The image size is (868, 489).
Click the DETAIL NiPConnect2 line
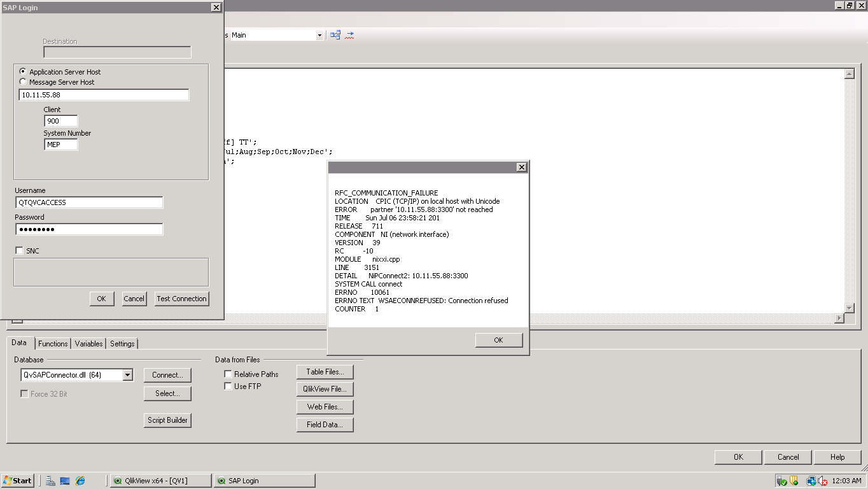coord(401,276)
